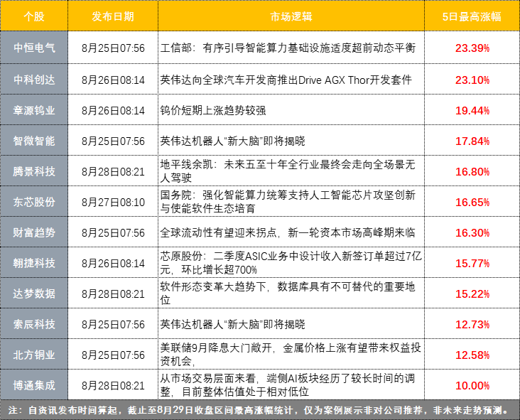Click the date in 章源钨业 row

113,110
